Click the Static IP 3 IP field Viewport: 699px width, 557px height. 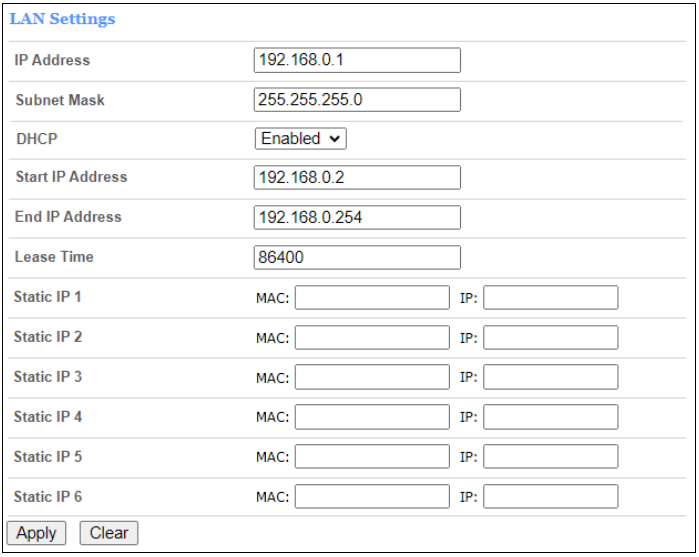(551, 377)
